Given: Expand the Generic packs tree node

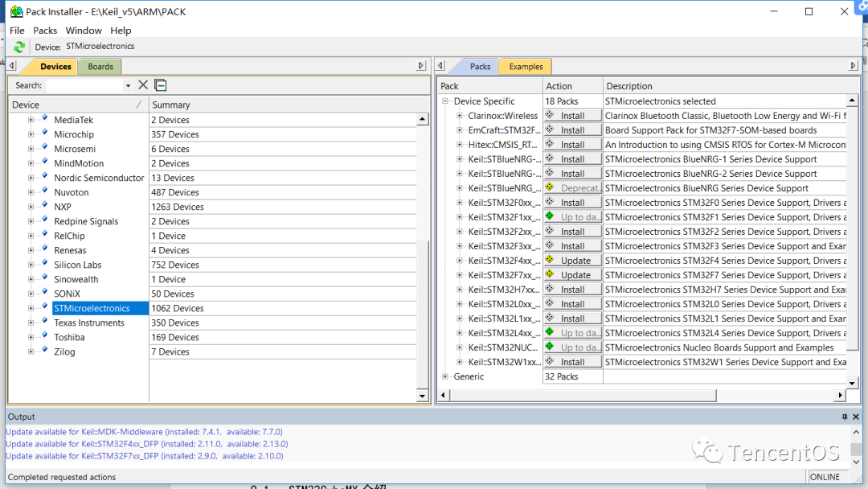Looking at the screenshot, I should tap(445, 376).
